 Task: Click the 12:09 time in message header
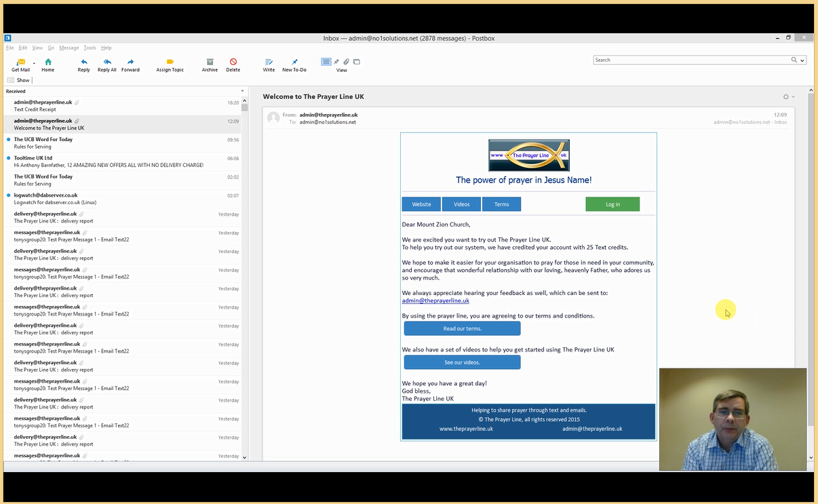tap(780, 115)
